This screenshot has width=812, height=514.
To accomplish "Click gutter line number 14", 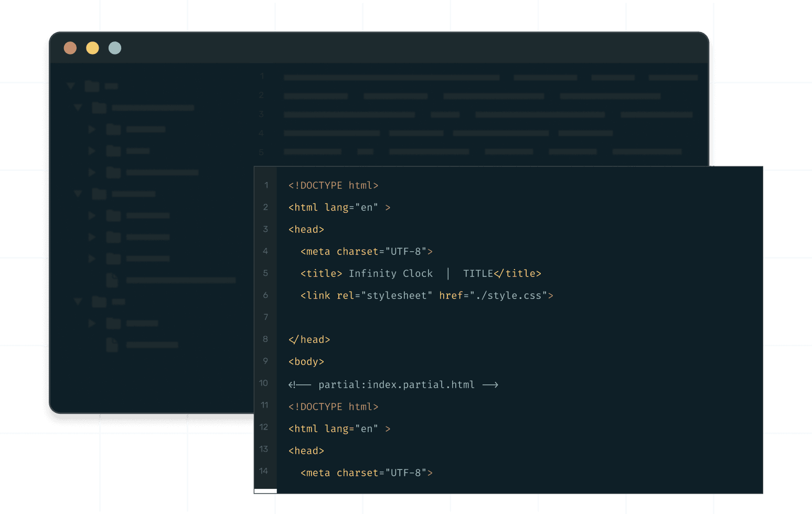I will coord(264,472).
